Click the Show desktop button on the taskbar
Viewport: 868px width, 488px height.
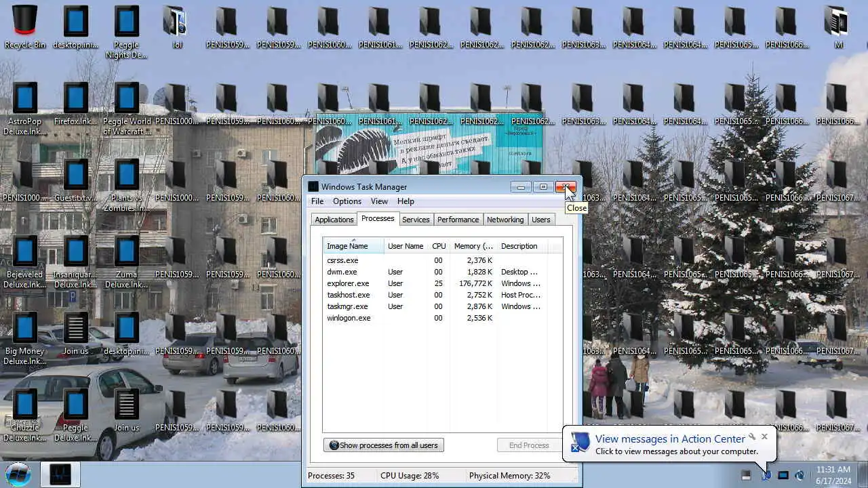(863, 474)
